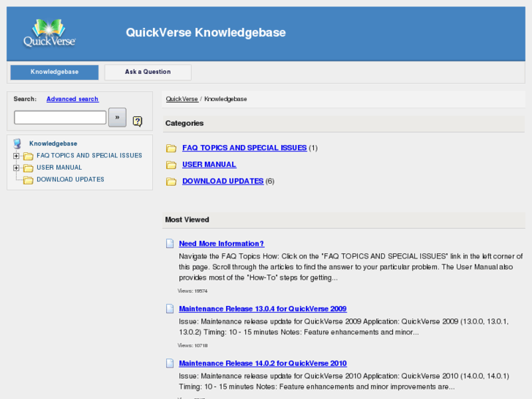This screenshot has height=399, width=532.
Task: Click the Most Viewed section heading
Action: [187, 220]
